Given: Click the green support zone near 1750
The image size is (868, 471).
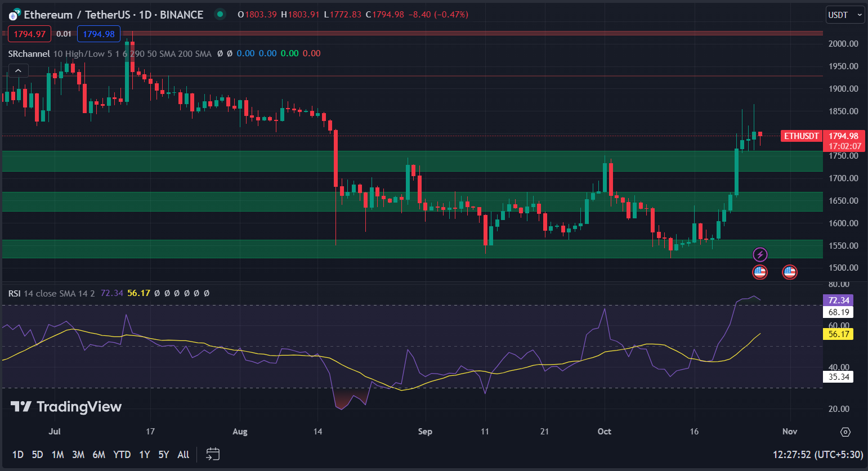Looking at the screenshot, I should (412, 161).
